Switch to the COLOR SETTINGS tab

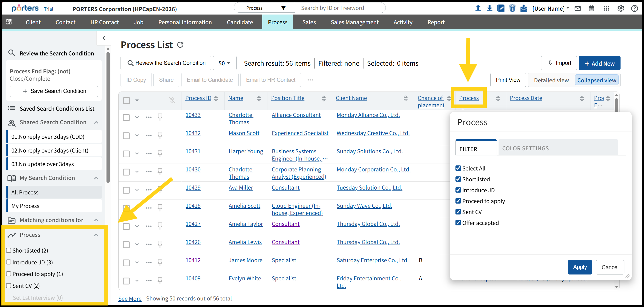(525, 148)
